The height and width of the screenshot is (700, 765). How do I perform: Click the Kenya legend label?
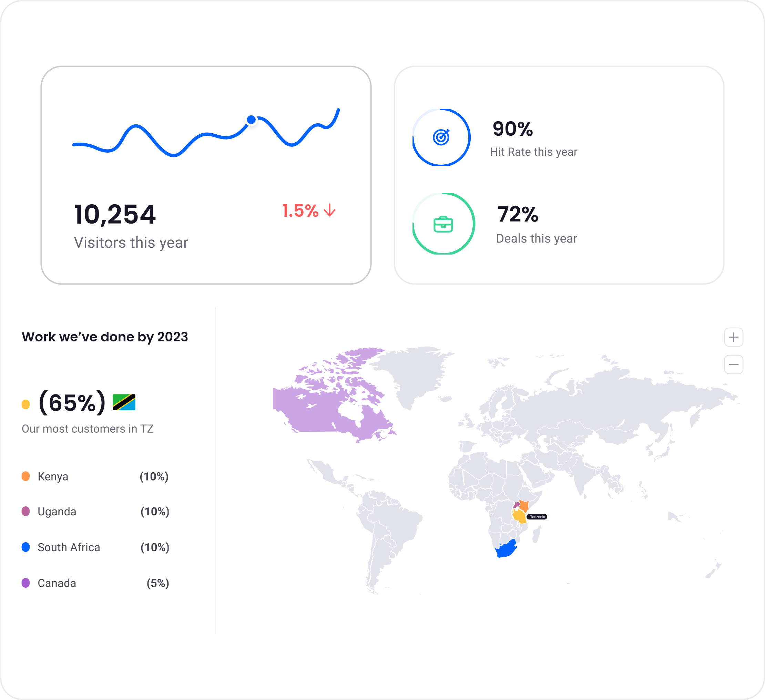53,476
